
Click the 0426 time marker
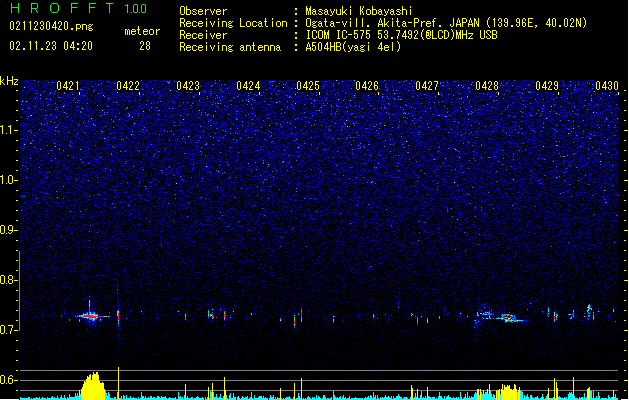click(x=367, y=86)
